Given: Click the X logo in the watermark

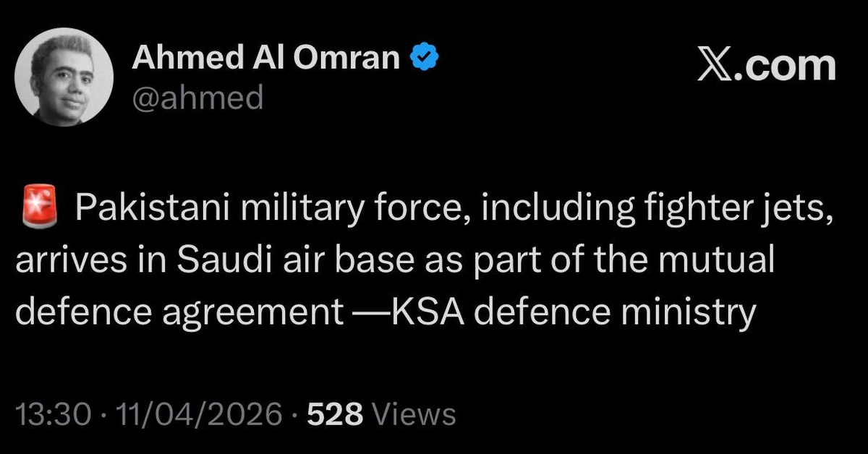Looking at the screenshot, I should pos(715,66).
